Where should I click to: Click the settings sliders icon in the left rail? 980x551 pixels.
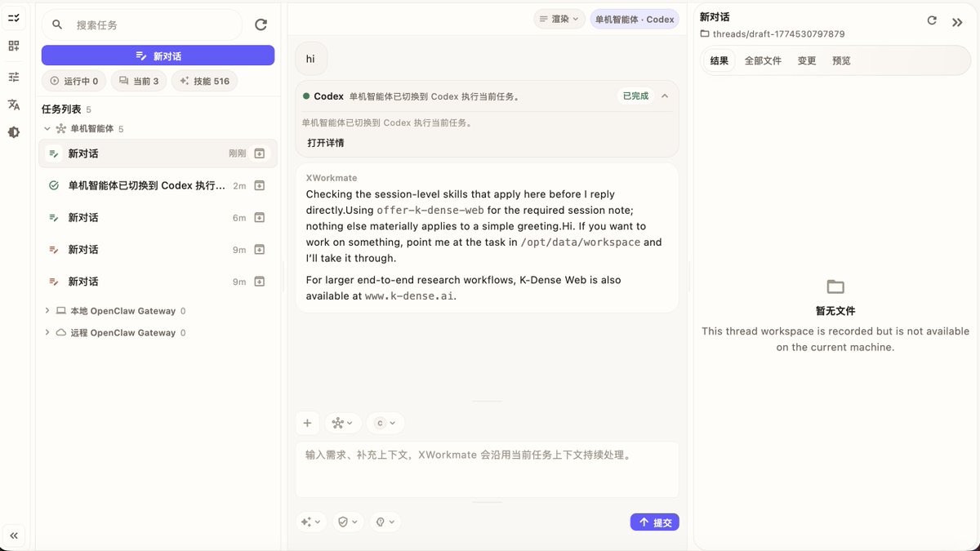coord(13,75)
